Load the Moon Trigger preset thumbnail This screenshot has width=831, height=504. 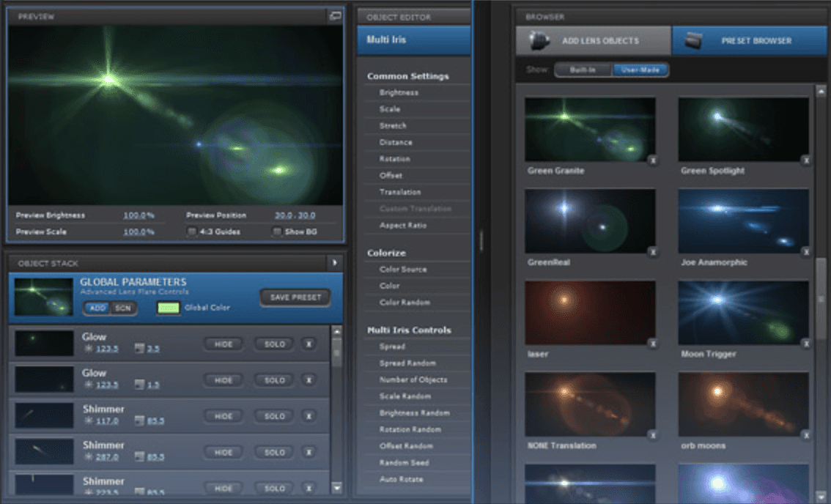coord(743,313)
